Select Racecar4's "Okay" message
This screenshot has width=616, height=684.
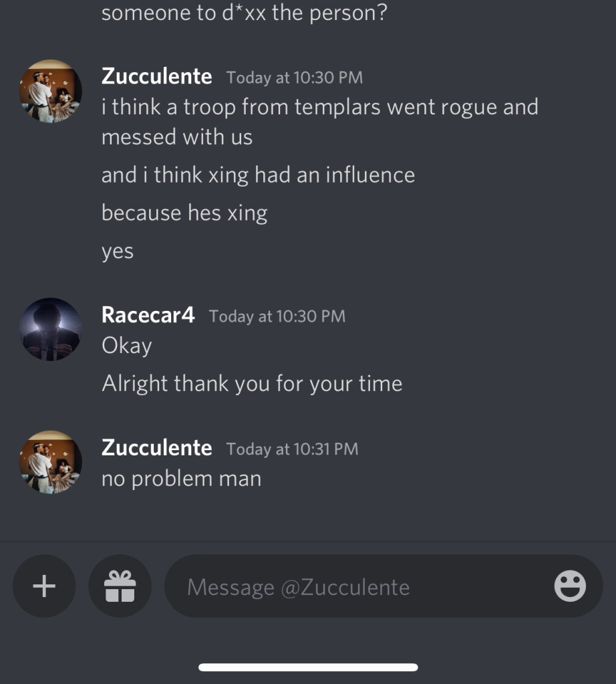(x=126, y=346)
